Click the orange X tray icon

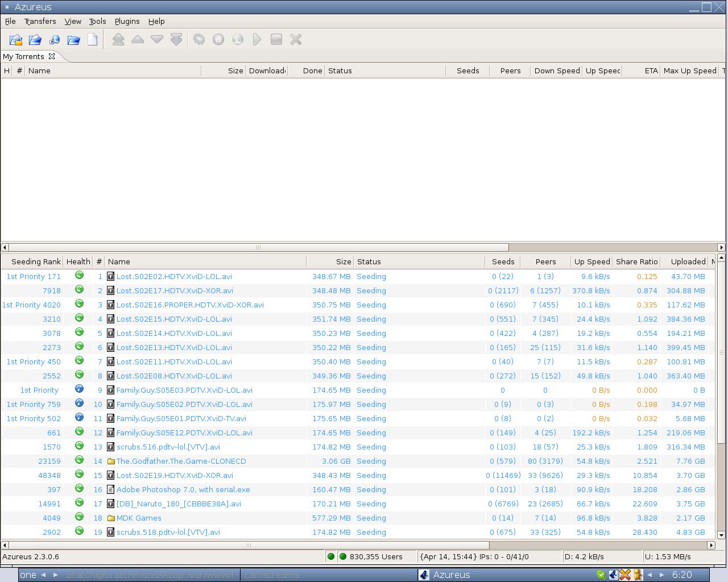click(625, 575)
